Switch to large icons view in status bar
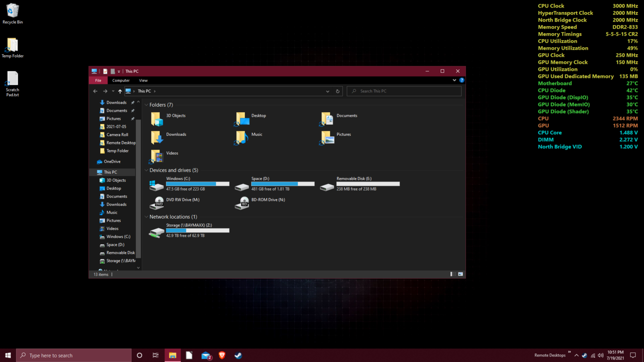Image resolution: width=644 pixels, height=362 pixels. 460,275
